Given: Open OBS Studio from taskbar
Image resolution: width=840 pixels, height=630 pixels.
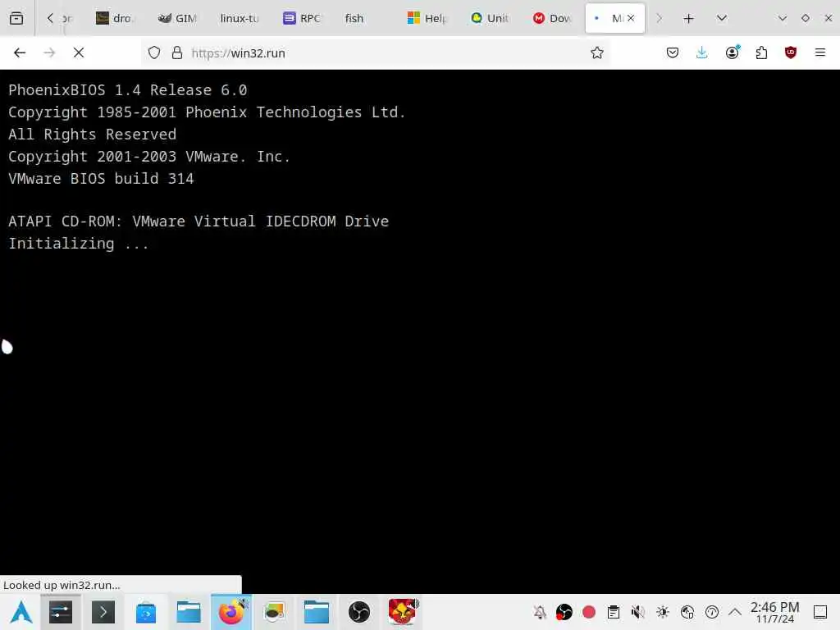Looking at the screenshot, I should pyautogui.click(x=359, y=612).
